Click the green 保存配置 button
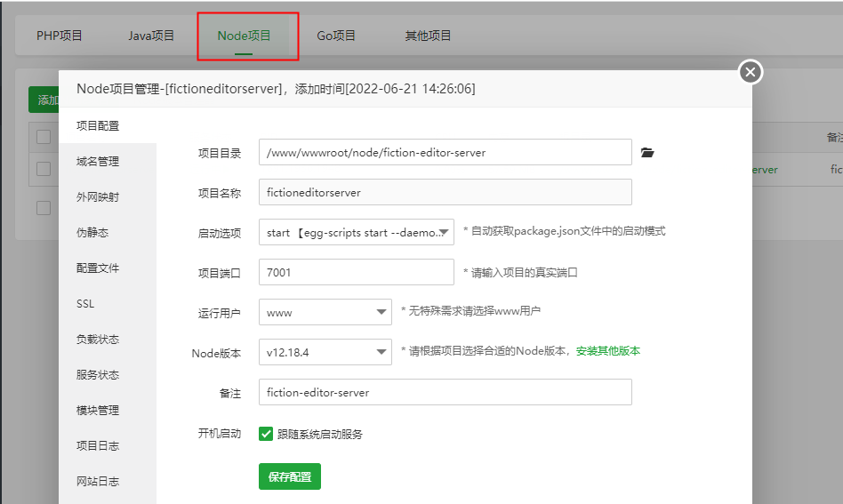 click(289, 476)
